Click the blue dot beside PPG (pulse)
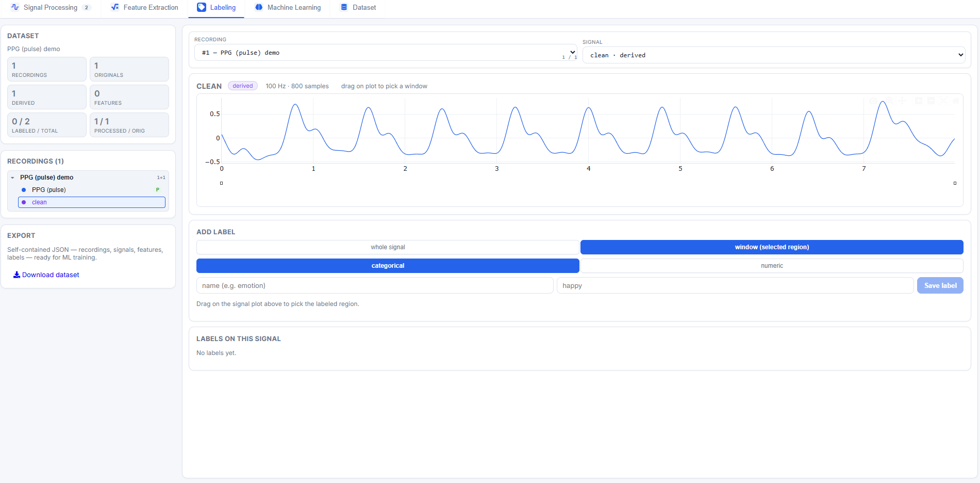This screenshot has width=980, height=483. [x=24, y=190]
